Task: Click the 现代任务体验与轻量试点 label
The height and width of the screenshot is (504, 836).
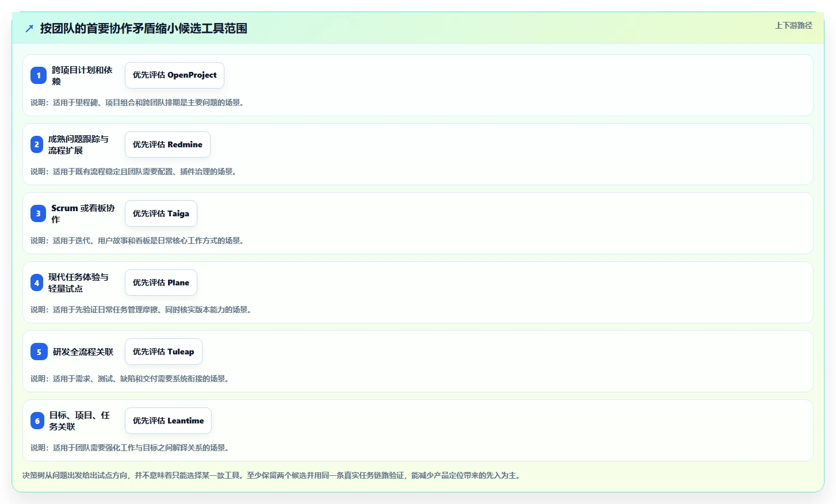Action: pyautogui.click(x=78, y=282)
